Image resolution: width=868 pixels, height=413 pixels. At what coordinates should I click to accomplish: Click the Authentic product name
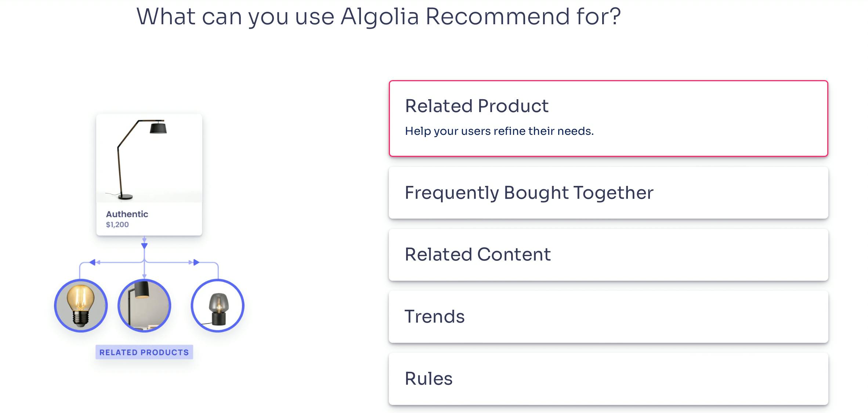[x=127, y=214]
